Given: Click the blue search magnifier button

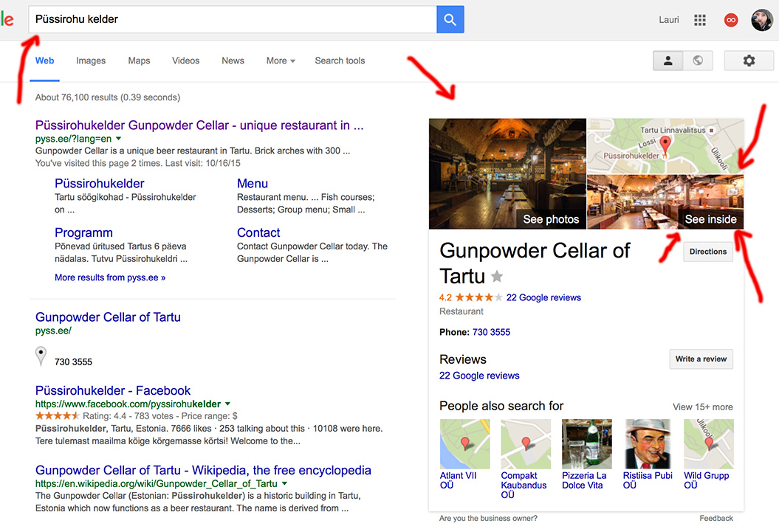Looking at the screenshot, I should 450,19.
